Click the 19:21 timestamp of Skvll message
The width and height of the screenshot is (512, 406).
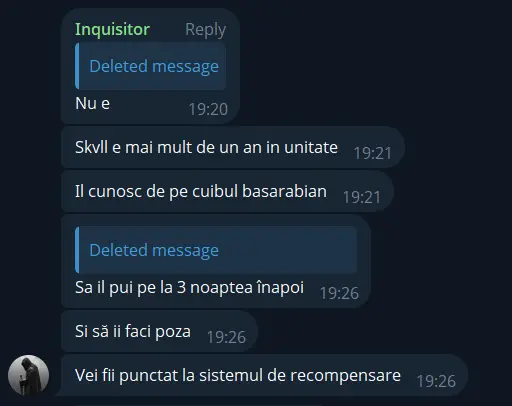click(x=373, y=153)
